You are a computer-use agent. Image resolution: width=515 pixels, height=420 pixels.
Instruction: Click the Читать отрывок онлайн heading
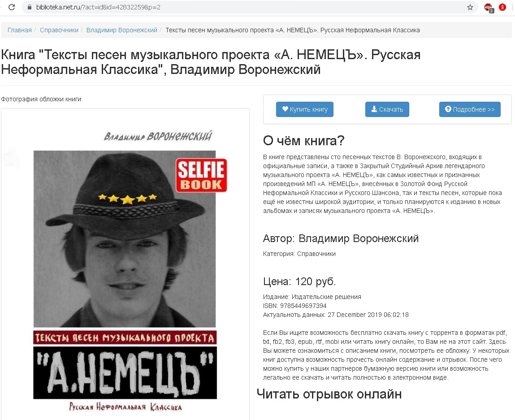point(329,394)
